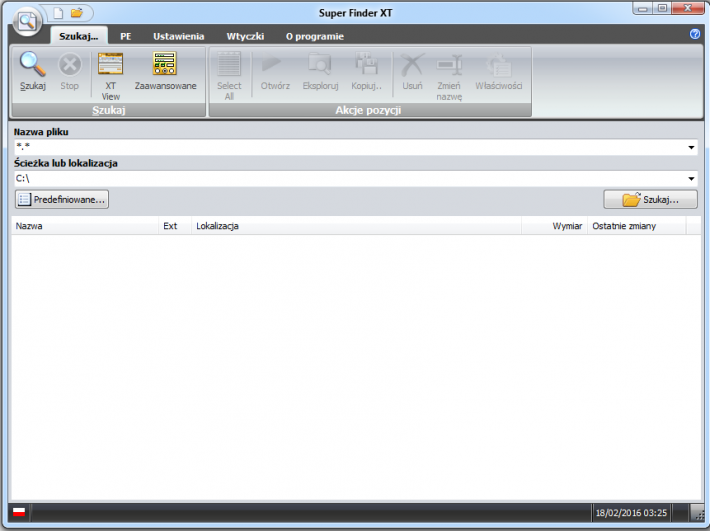
Task: Click the Polish flag language icon
Action: click(x=19, y=513)
